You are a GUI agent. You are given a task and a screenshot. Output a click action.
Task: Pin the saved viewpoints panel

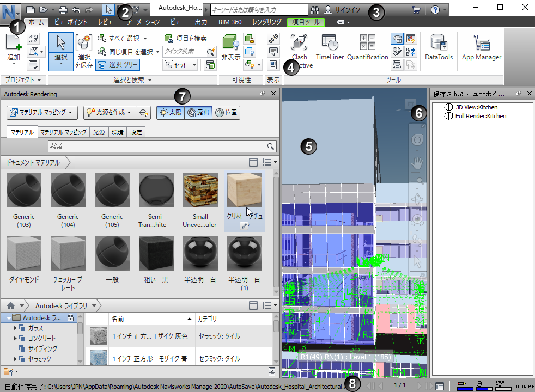pos(519,94)
